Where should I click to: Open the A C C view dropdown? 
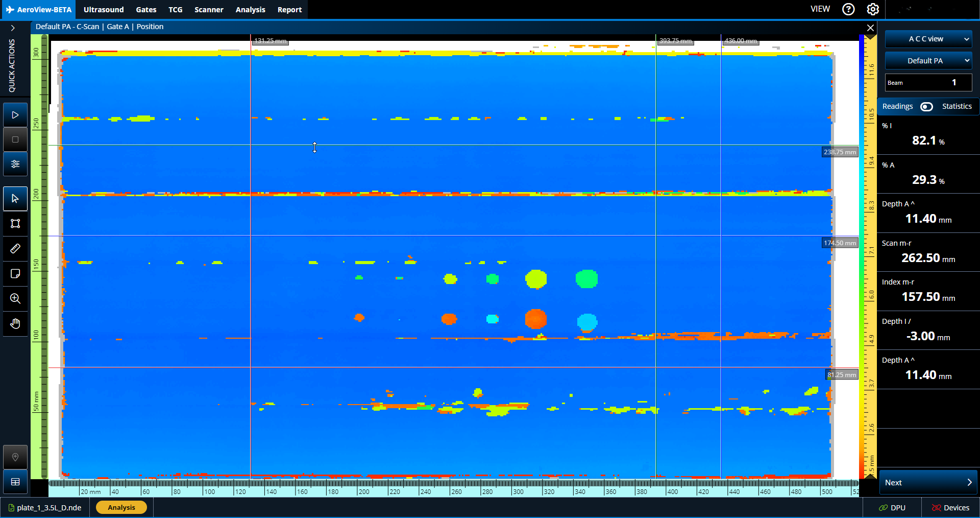click(928, 39)
